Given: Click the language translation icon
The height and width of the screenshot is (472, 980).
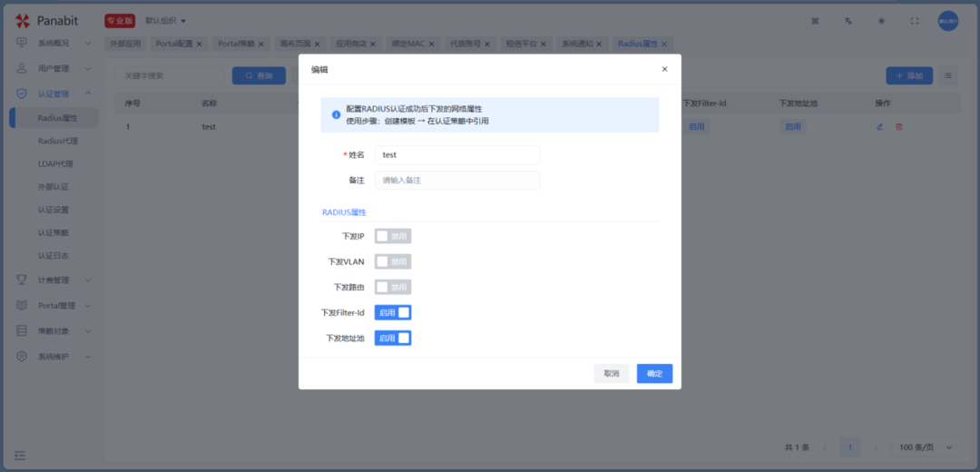Looking at the screenshot, I should (848, 21).
